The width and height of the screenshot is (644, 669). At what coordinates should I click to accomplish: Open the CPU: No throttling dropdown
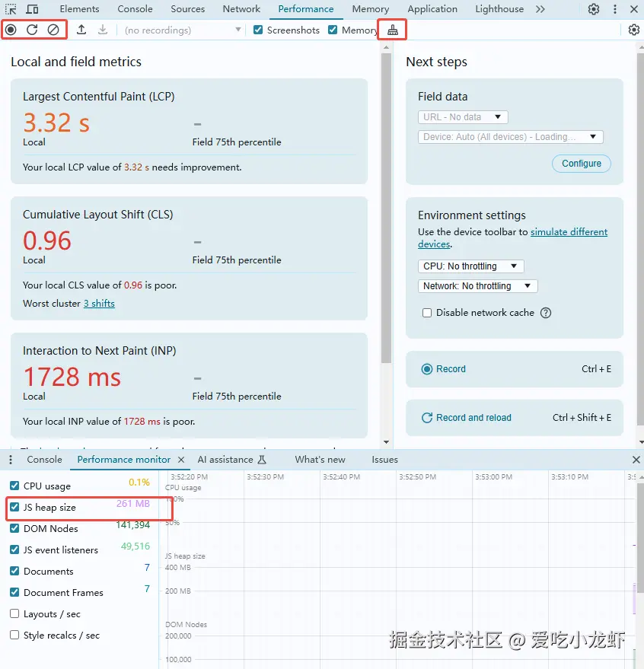[470, 266]
